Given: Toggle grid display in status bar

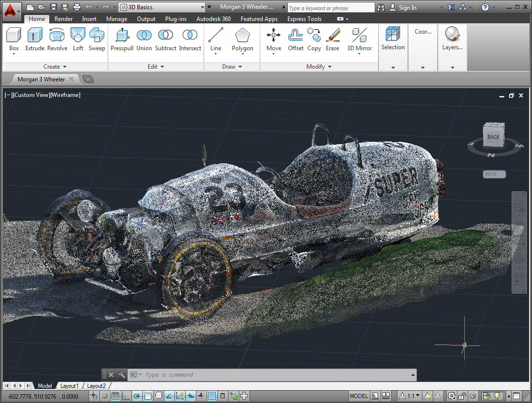Looking at the screenshot, I should [115, 396].
